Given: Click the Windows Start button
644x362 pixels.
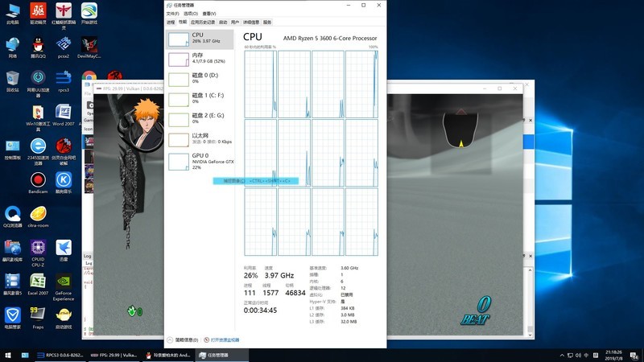Looking at the screenshot, I should [8, 354].
